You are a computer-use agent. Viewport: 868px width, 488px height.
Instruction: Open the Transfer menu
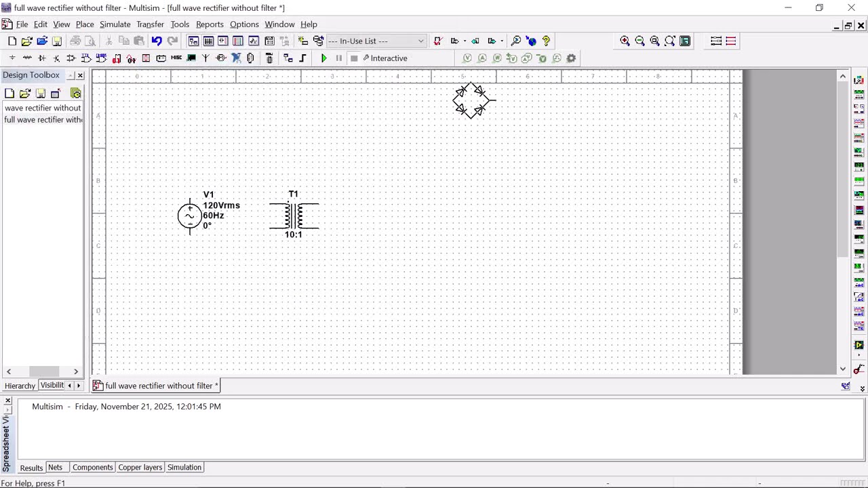coord(150,24)
